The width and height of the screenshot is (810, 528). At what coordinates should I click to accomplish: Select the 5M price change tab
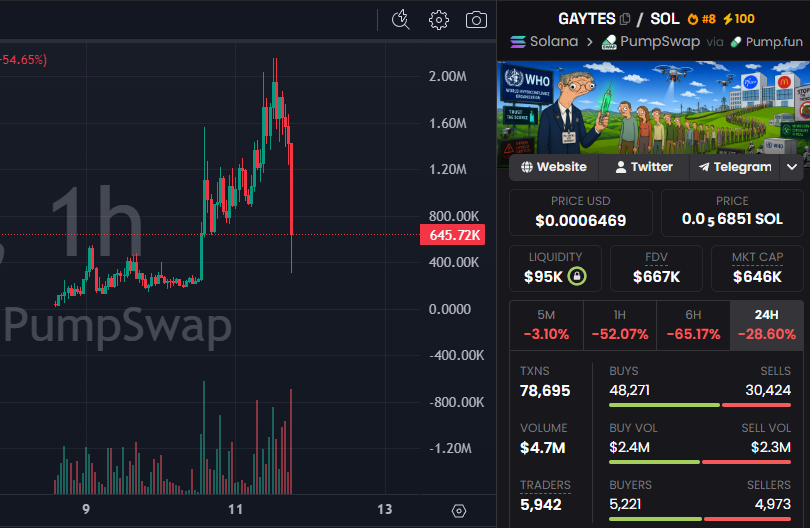(546, 325)
